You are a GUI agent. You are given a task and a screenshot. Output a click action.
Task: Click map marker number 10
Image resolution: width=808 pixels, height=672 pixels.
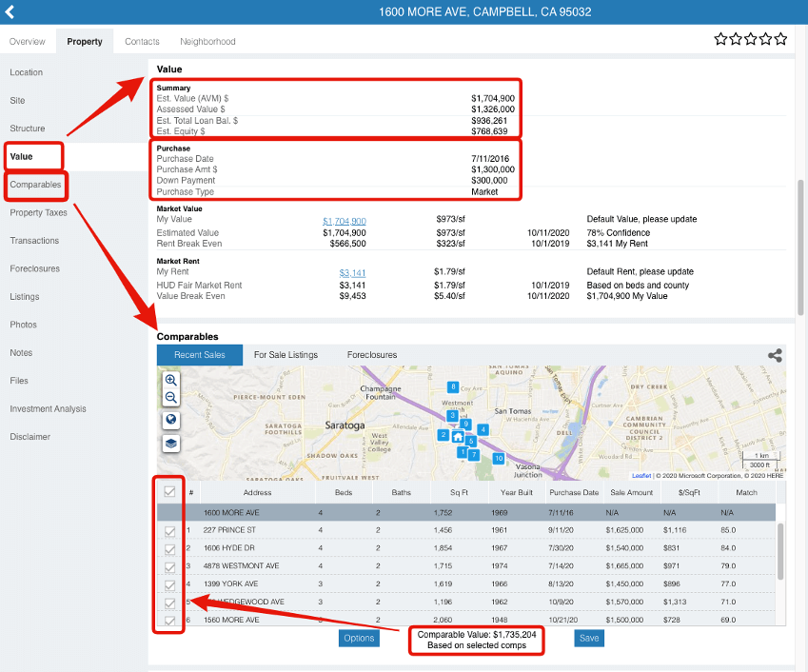pos(498,458)
